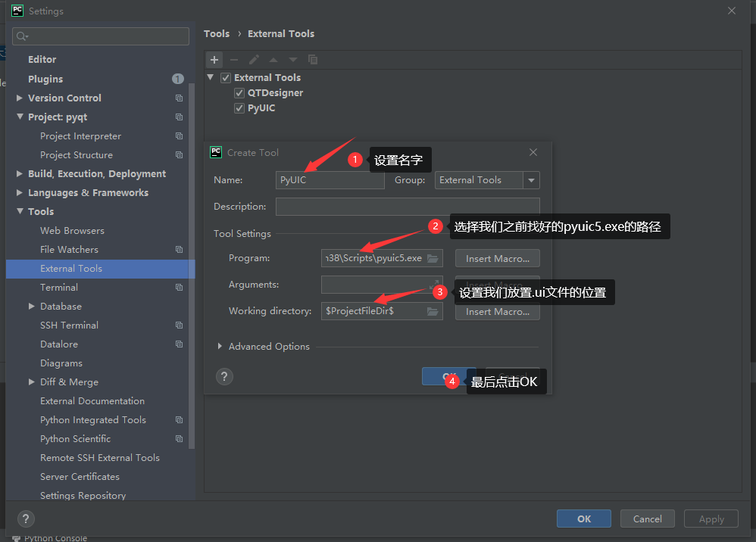Select Editor settings category
The image size is (756, 542).
tap(42, 59)
